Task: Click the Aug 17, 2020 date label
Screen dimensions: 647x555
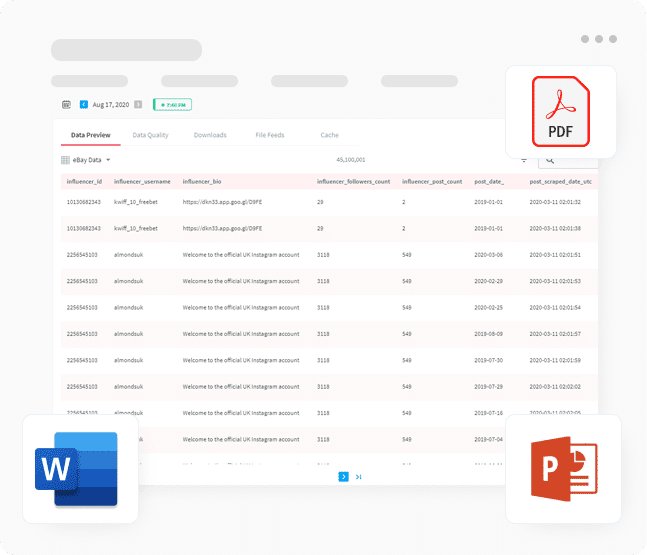Action: tap(111, 105)
